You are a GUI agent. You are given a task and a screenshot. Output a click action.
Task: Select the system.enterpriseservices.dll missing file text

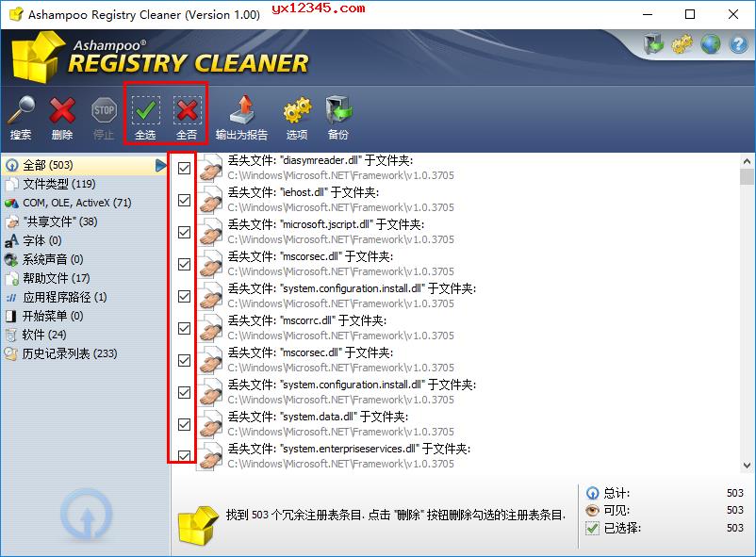tap(349, 449)
